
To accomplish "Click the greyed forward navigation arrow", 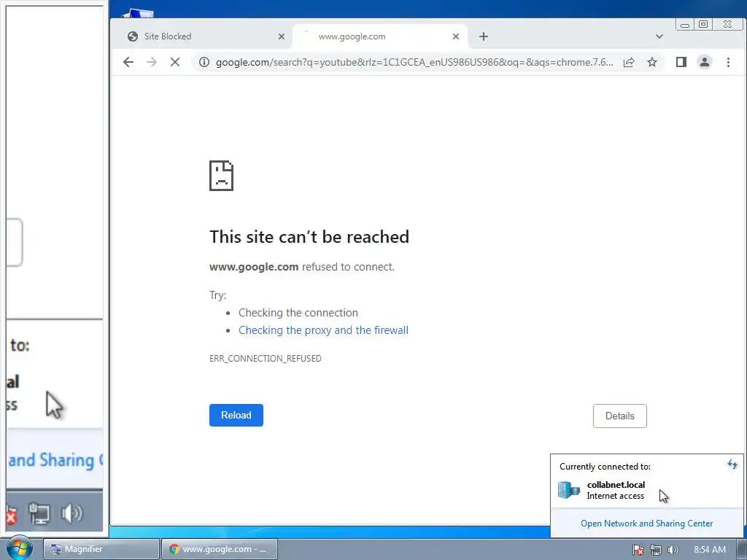I will [152, 62].
